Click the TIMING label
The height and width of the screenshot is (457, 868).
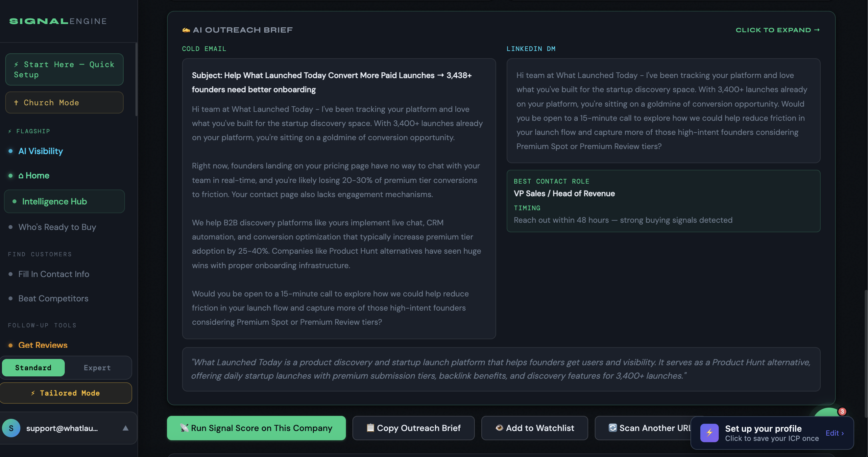click(x=527, y=208)
